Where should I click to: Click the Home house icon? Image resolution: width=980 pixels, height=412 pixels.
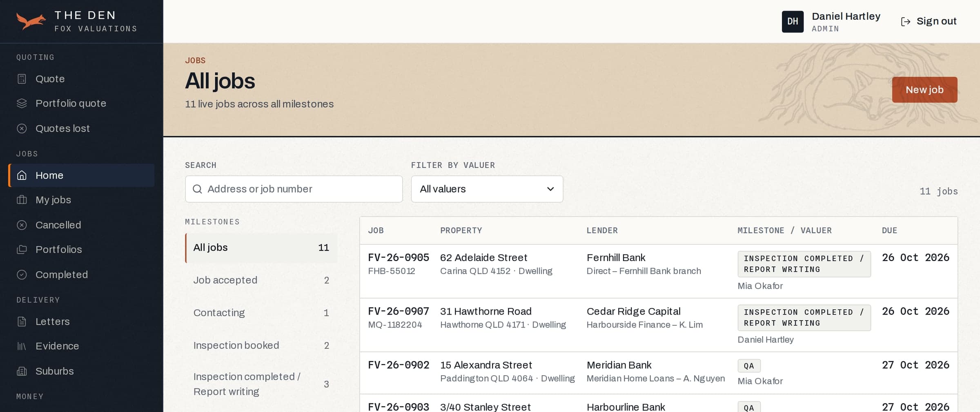22,175
